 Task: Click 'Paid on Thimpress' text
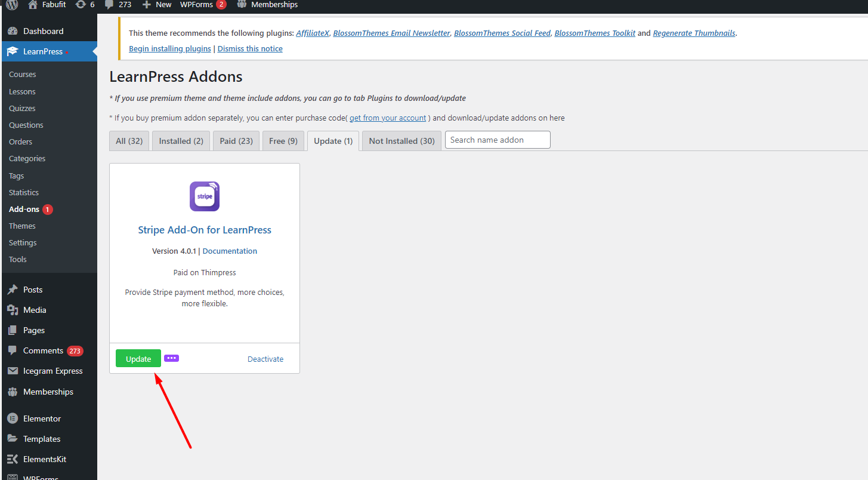(205, 272)
